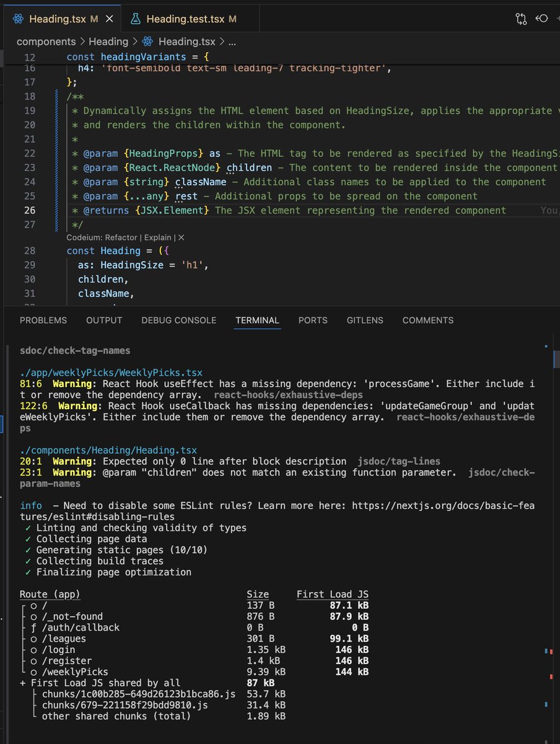Select the PROBLEMS panel tab
The width and height of the screenshot is (560, 744).
tap(43, 321)
